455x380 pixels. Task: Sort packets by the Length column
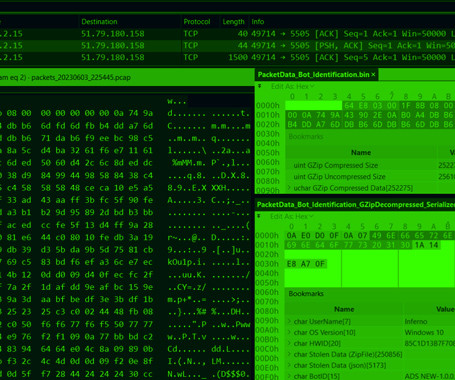[x=233, y=22]
